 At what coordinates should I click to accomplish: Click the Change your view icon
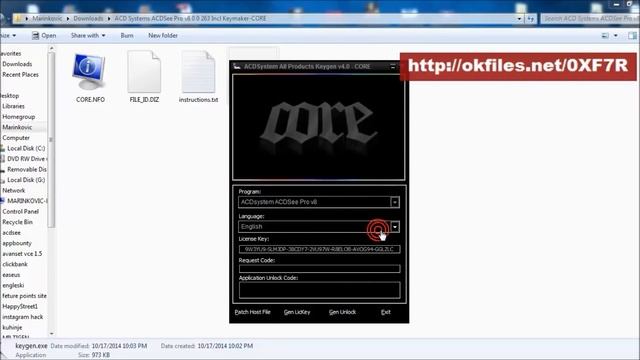tap(605, 36)
